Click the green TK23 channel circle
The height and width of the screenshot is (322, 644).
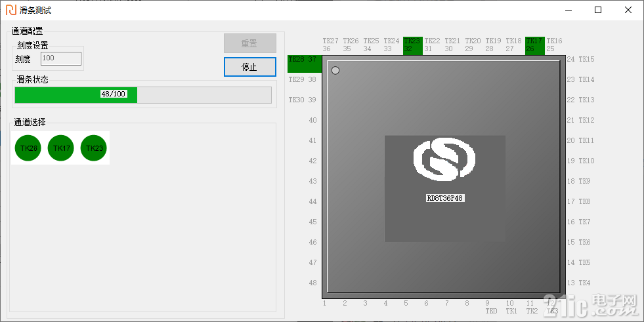point(94,148)
